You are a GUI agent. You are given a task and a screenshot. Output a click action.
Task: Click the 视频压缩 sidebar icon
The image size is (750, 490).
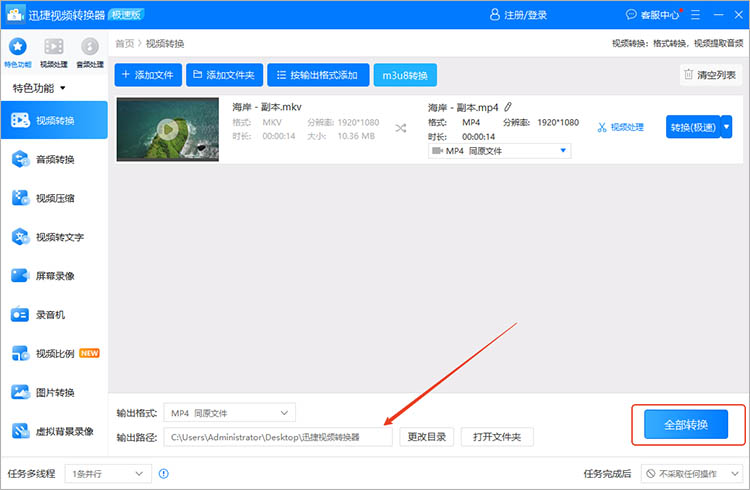coord(20,198)
